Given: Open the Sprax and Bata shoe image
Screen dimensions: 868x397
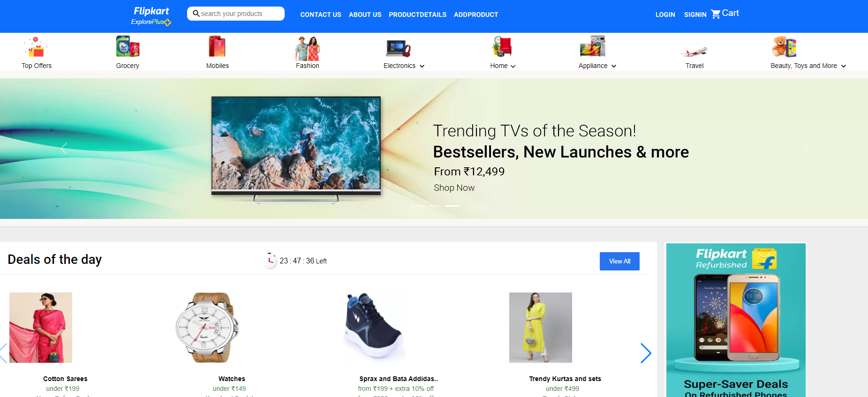Looking at the screenshot, I should pyautogui.click(x=374, y=328).
